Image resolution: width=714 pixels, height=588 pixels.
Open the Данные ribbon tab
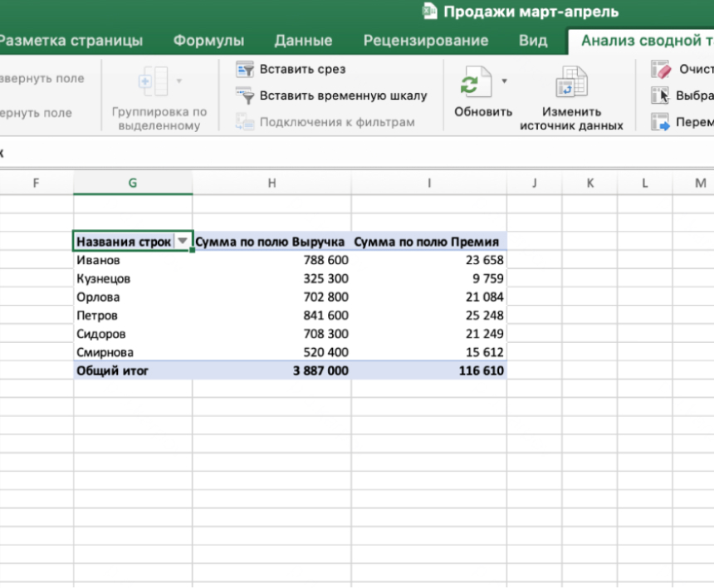[x=303, y=41]
